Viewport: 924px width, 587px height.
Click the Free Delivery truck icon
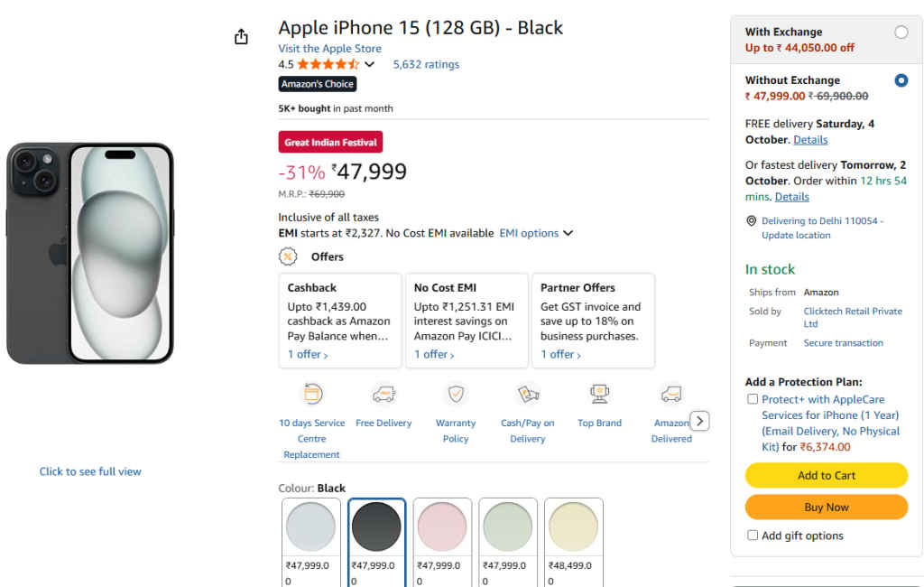pos(383,395)
